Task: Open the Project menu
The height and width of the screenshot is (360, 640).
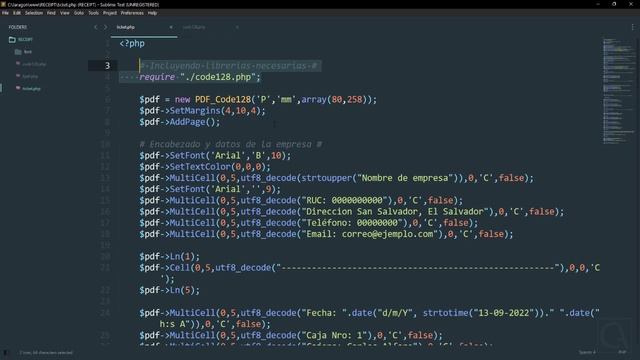Action: 110,13
